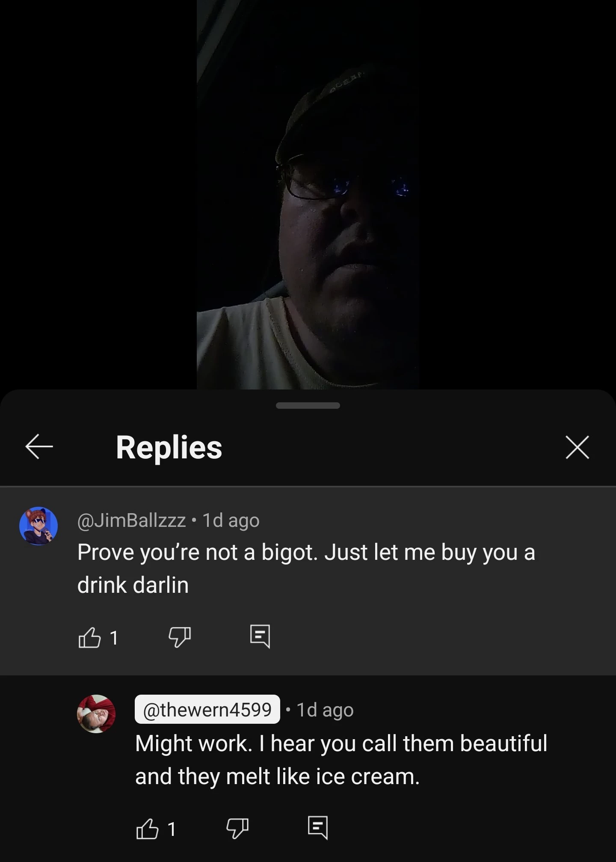Open the @thewern4599 profile avatar
Image resolution: width=616 pixels, height=862 pixels.
(x=96, y=714)
